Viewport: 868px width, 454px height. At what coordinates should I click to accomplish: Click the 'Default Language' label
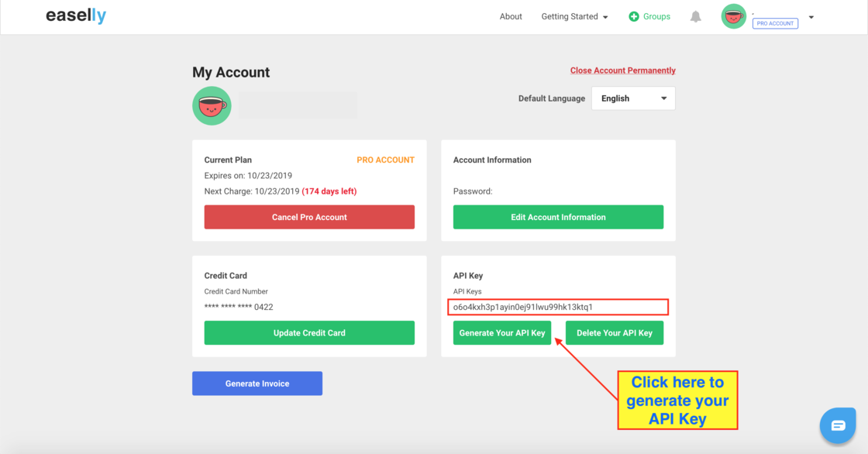pos(551,98)
